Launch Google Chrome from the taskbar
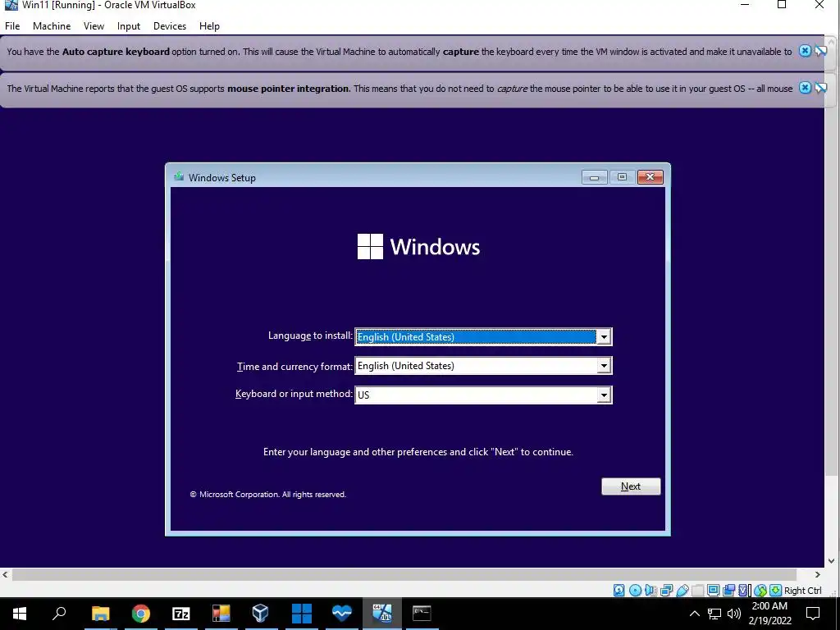 [x=141, y=614]
